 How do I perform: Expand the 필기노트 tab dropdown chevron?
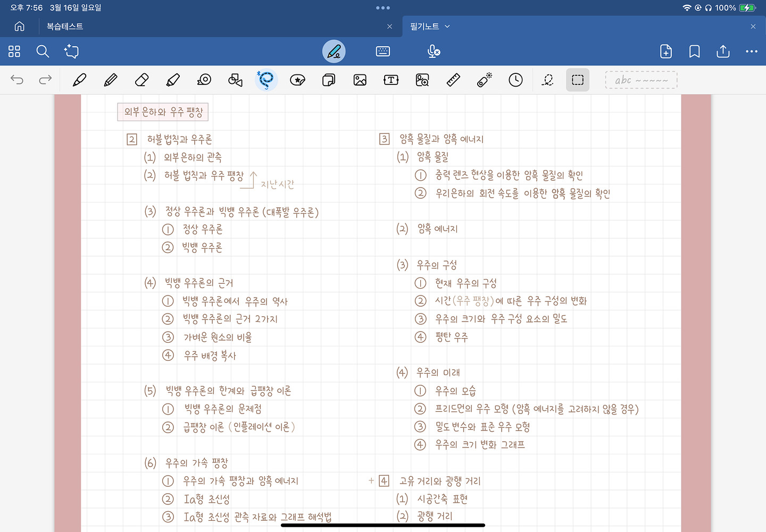pos(447,26)
